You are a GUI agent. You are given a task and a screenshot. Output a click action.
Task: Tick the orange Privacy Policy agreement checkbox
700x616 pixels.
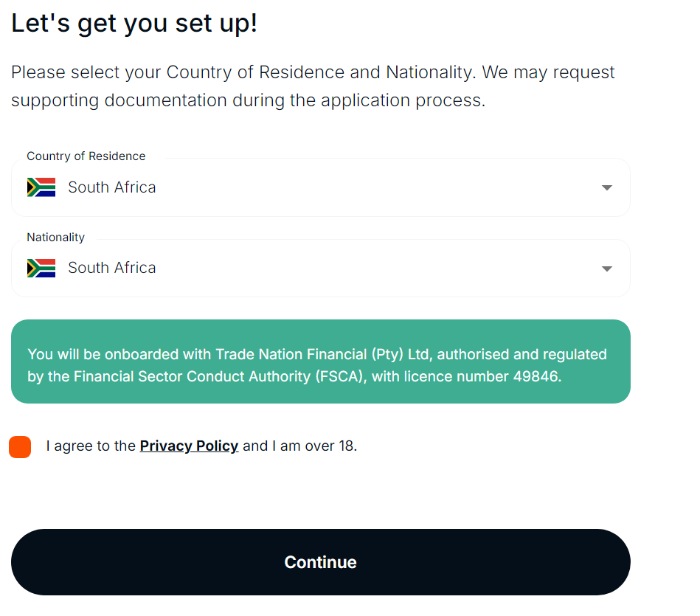tap(20, 447)
